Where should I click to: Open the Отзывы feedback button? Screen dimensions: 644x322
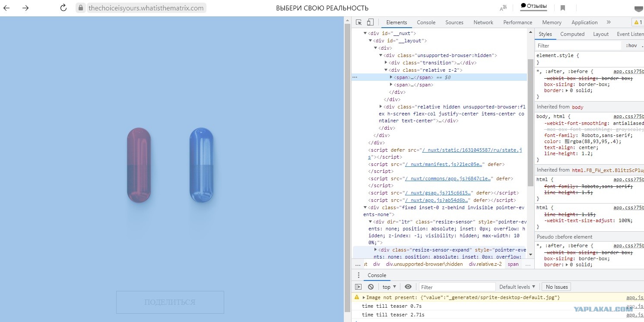[534, 6]
